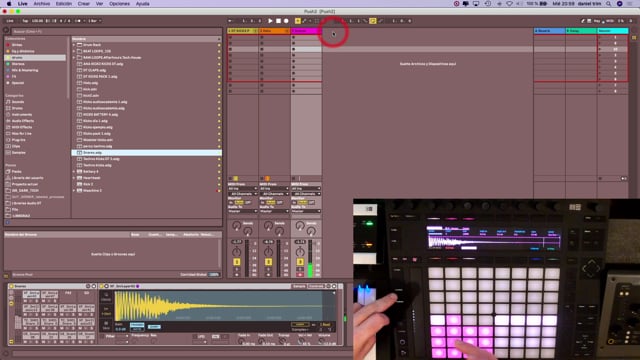Expand the BEAT LOOPS_126 folder

point(74,51)
